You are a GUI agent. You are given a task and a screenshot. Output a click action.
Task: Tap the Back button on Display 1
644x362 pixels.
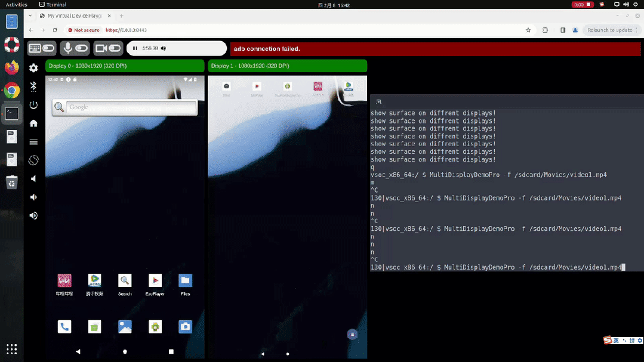(x=263, y=354)
